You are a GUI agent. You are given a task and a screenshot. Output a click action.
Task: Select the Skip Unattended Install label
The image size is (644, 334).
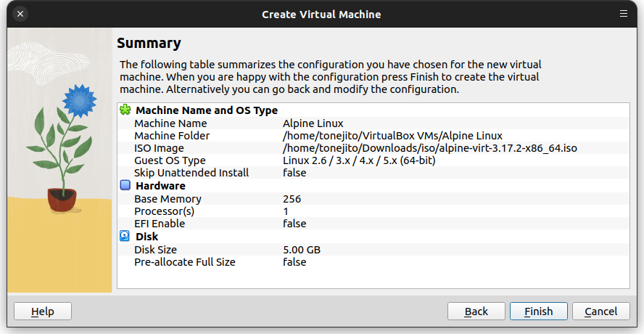191,173
